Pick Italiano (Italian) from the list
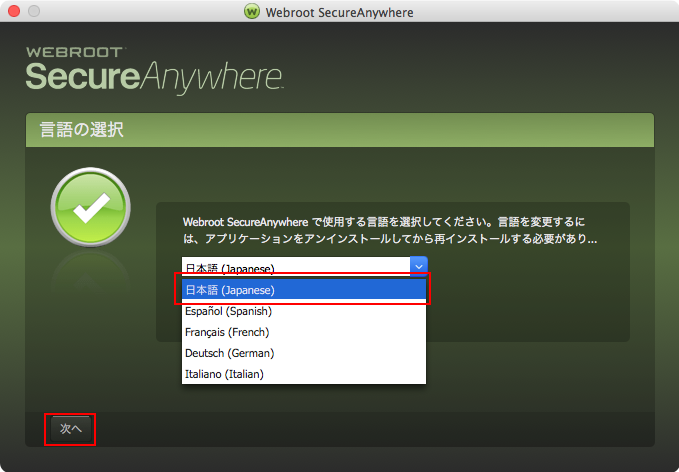 pyautogui.click(x=304, y=374)
